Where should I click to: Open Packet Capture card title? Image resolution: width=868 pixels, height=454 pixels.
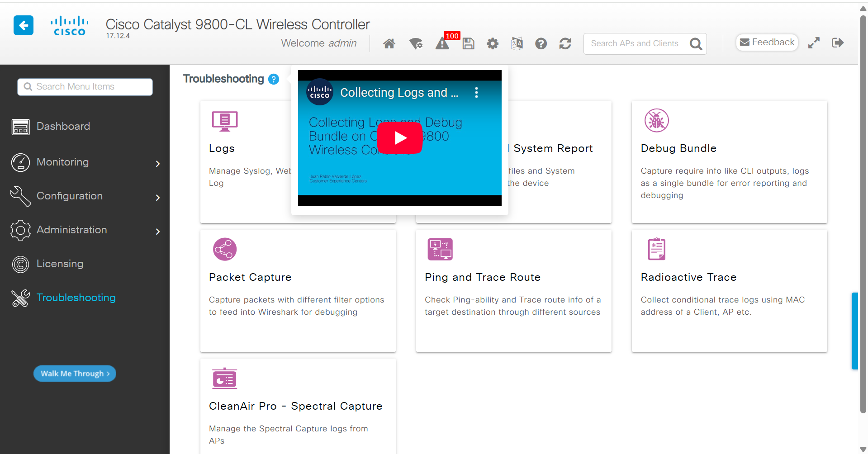(x=250, y=277)
